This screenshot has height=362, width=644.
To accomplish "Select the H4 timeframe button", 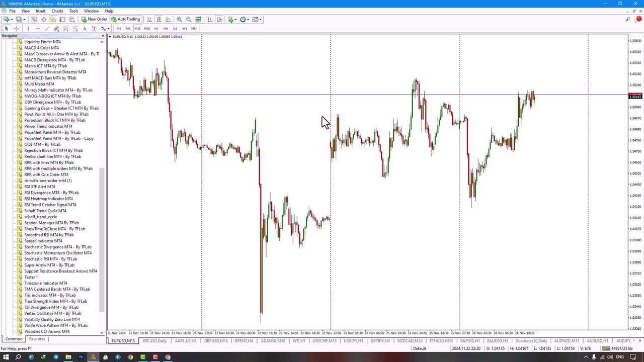I will (166, 29).
